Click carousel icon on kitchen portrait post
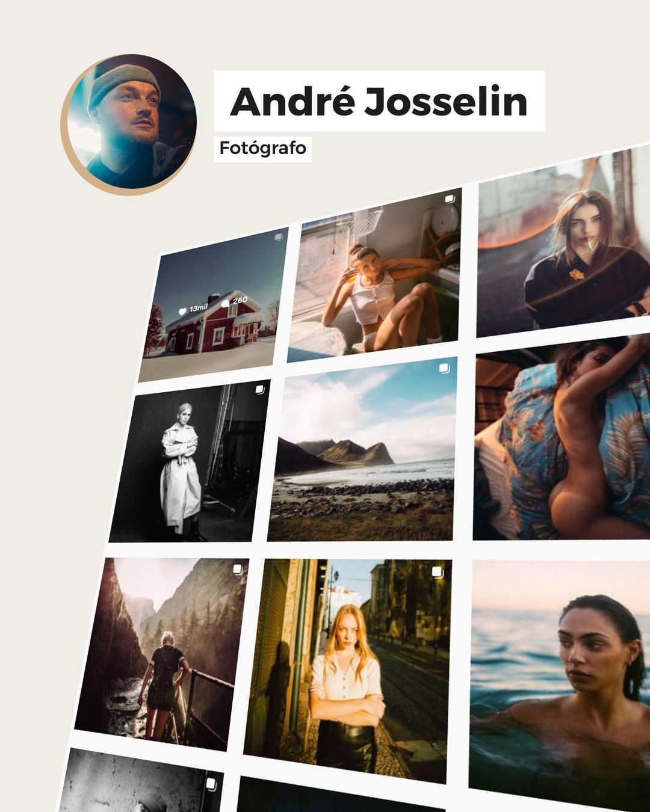Screen dimensions: 650x812 [450, 199]
